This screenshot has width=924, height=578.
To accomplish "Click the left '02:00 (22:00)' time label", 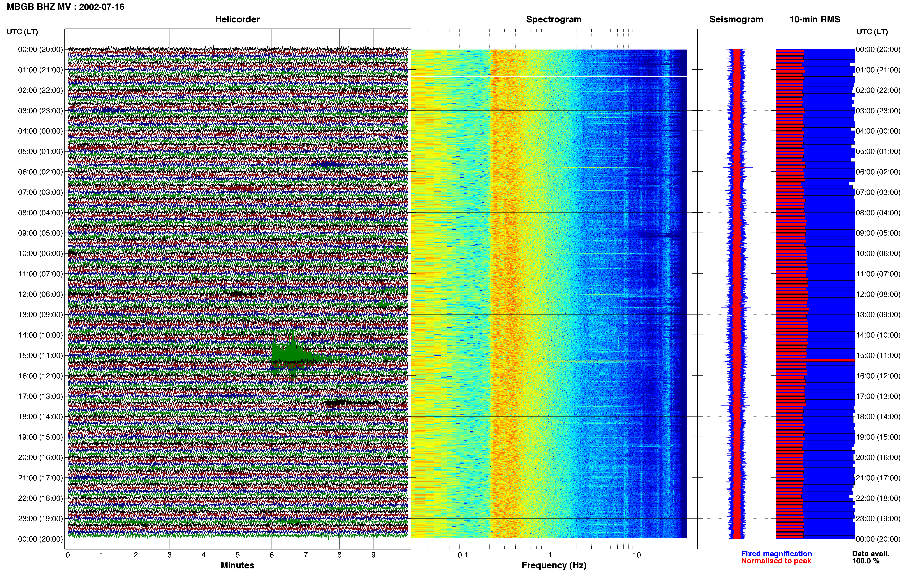I will click(x=41, y=90).
